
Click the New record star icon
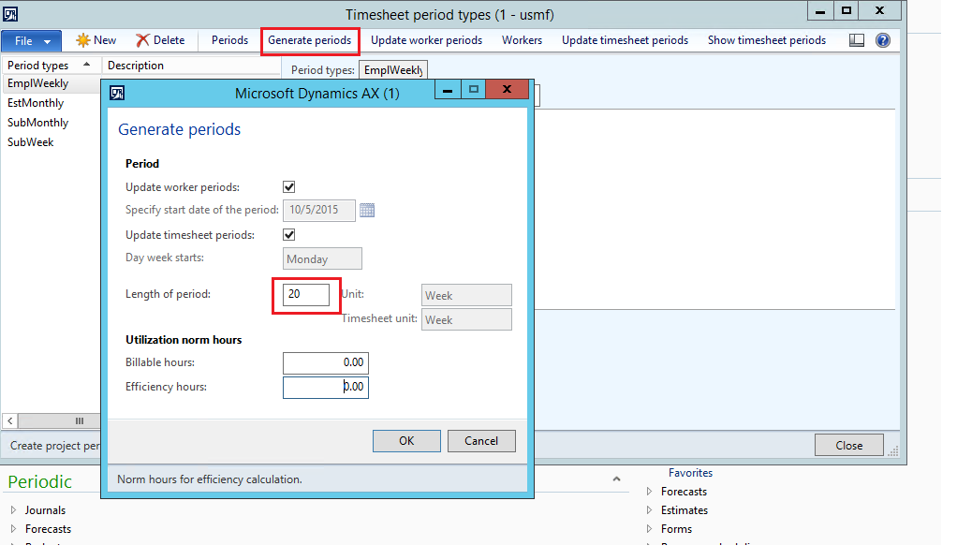click(x=82, y=40)
